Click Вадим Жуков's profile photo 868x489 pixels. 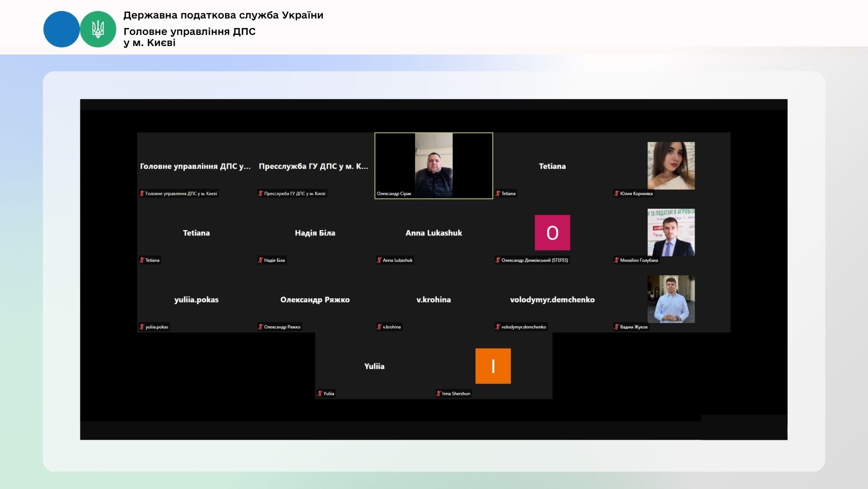(671, 299)
